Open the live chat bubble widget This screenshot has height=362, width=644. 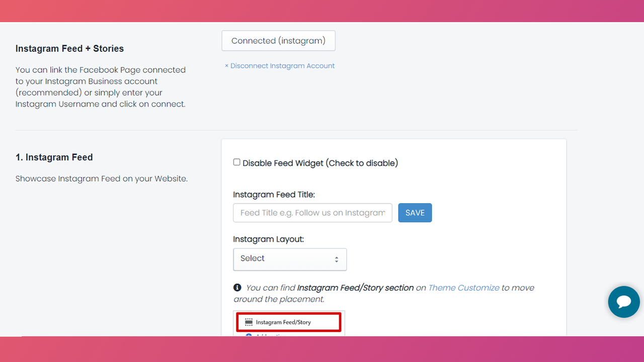624,302
